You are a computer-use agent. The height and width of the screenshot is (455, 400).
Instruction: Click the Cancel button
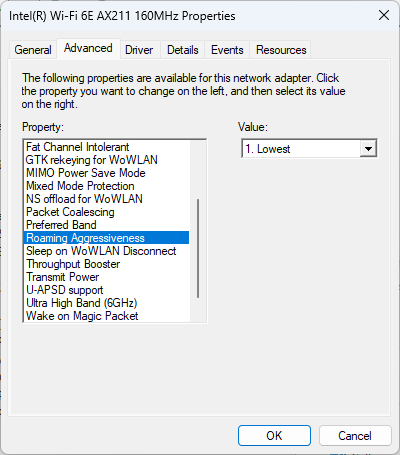pos(355,435)
